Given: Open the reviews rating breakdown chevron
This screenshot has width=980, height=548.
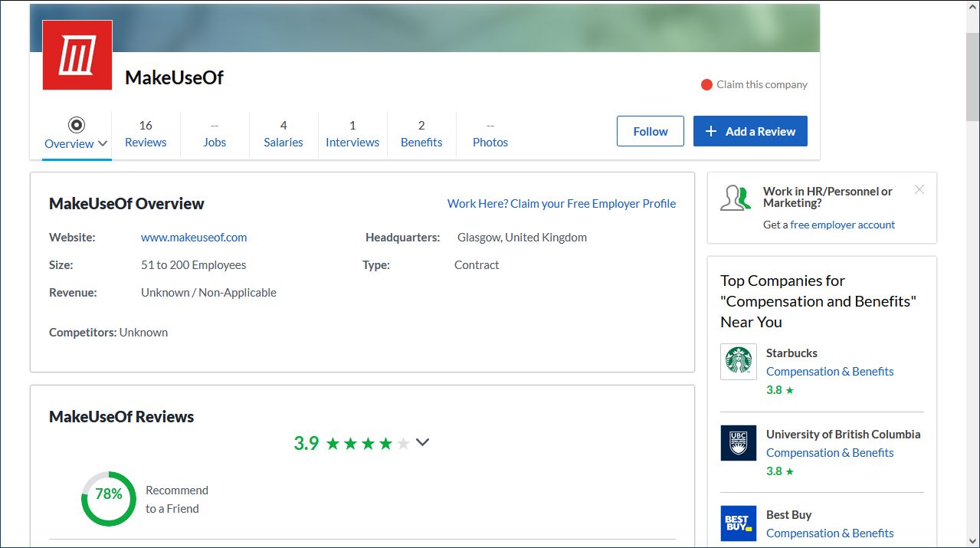Looking at the screenshot, I should coord(422,442).
